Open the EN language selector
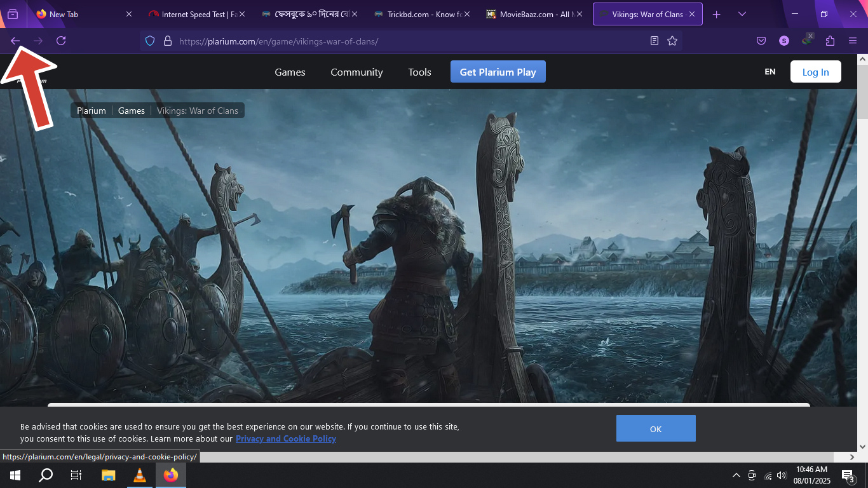This screenshot has width=868, height=488. click(770, 72)
